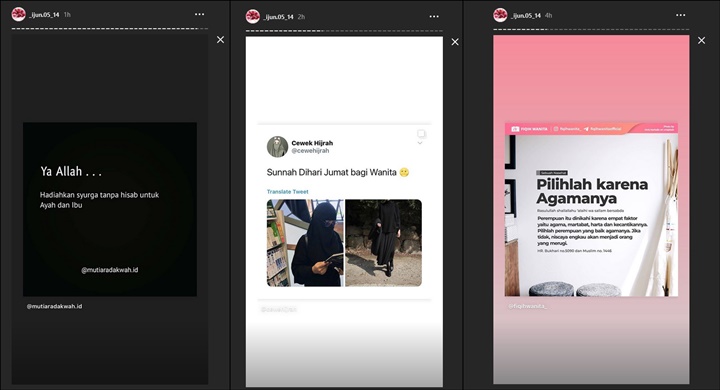720x390 pixels.
Task: Open the avatar in the 4h story
Action: click(x=500, y=15)
